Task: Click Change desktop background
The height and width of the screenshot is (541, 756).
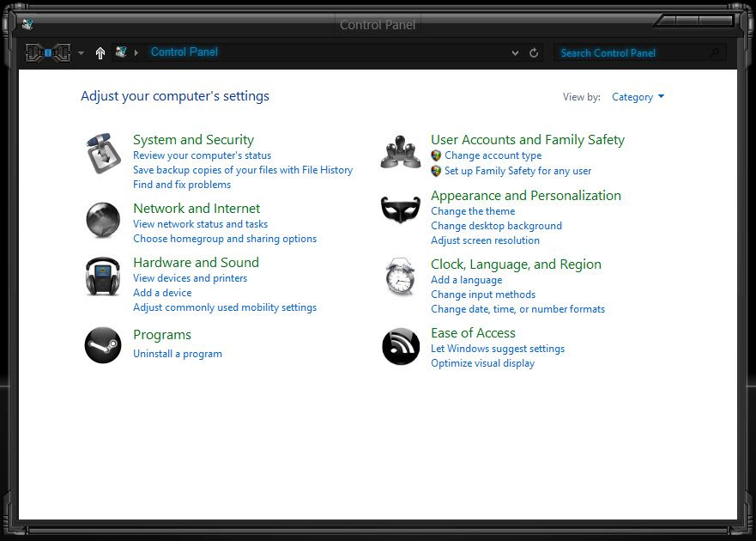Action: coord(496,226)
